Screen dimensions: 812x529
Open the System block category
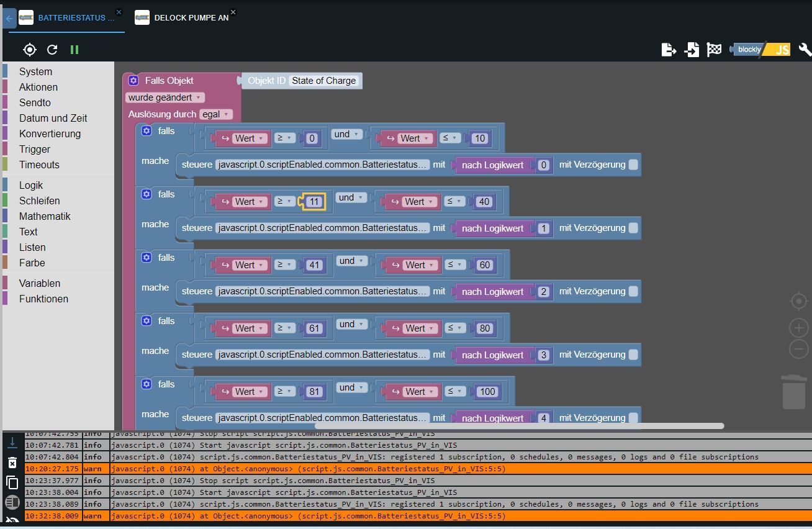pos(35,71)
